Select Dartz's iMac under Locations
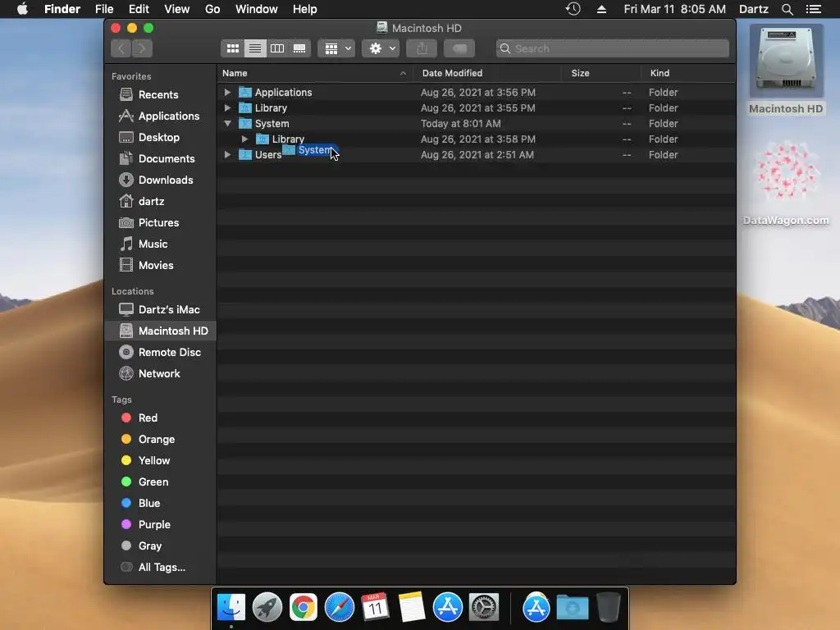Image resolution: width=840 pixels, height=630 pixels. [160, 309]
